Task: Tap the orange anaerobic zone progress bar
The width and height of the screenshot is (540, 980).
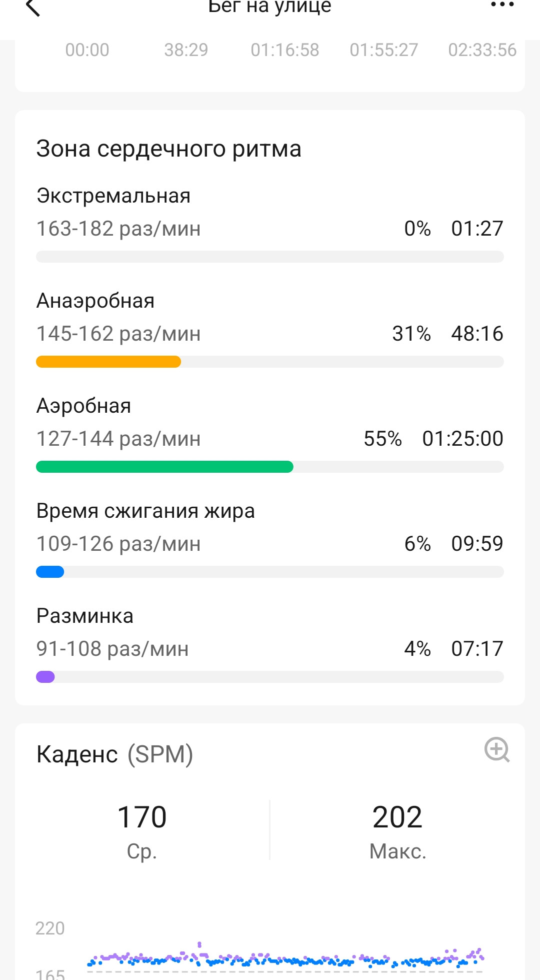Action: point(108,362)
